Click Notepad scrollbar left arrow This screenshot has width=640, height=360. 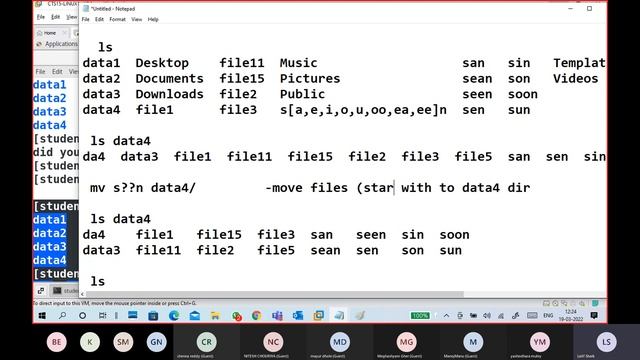click(x=82, y=294)
